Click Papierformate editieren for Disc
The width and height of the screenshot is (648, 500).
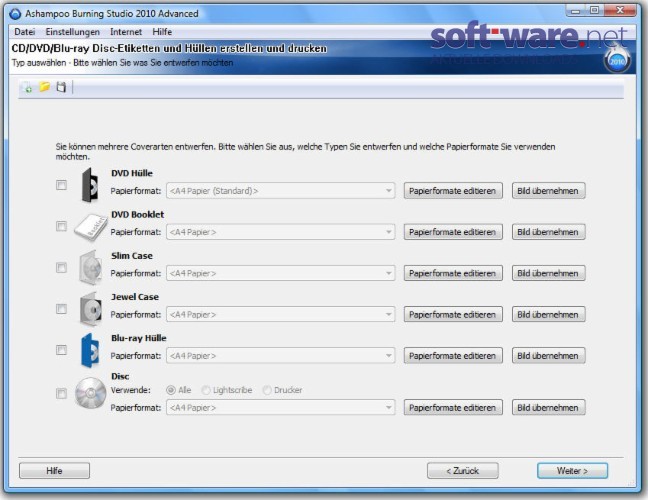(x=453, y=407)
